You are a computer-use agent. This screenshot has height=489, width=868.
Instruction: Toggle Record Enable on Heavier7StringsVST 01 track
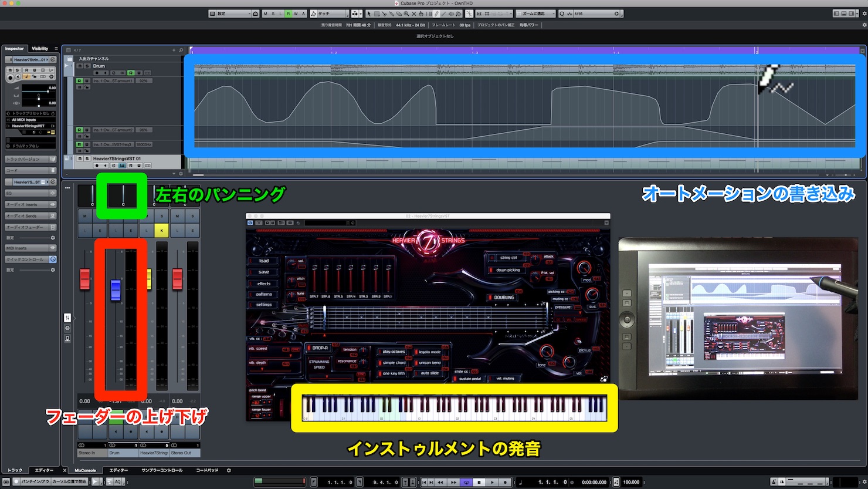[x=97, y=166]
